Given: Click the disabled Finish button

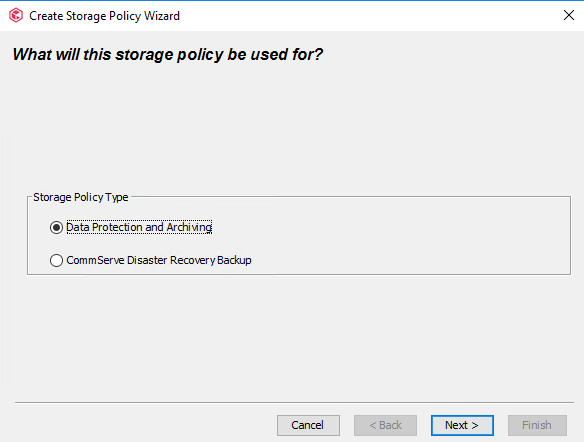Looking at the screenshot, I should coord(537,425).
